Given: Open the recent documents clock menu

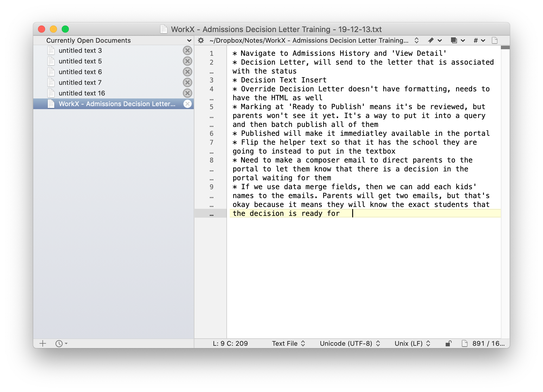Looking at the screenshot, I should [x=61, y=343].
